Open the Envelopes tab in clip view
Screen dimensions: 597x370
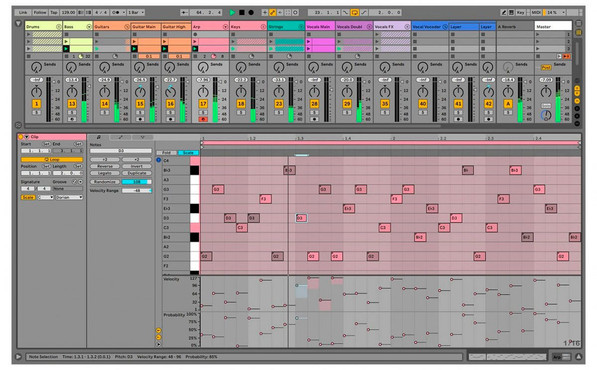coord(120,137)
